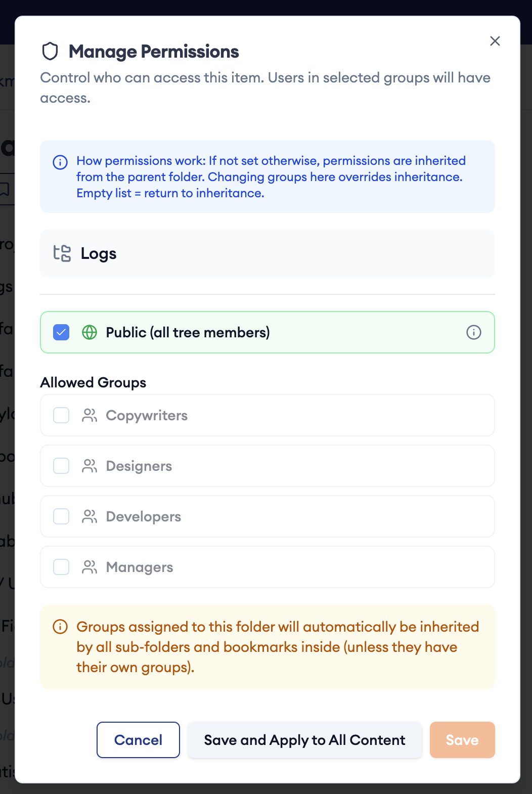Click the Cancel button
The width and height of the screenshot is (532, 794).
[x=138, y=740]
